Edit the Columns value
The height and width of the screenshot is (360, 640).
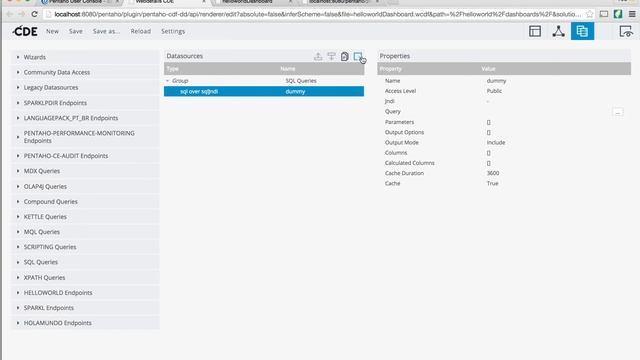[x=489, y=153]
